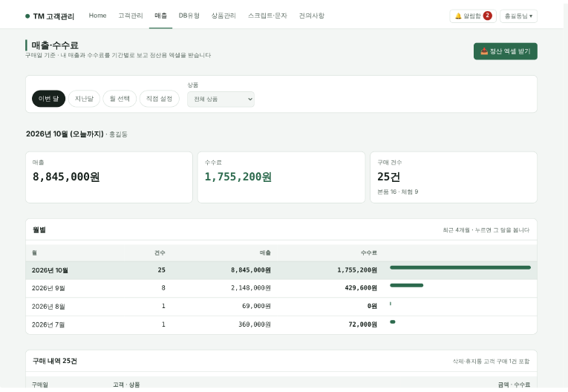Click the 7월 commission bar

[x=392, y=321]
